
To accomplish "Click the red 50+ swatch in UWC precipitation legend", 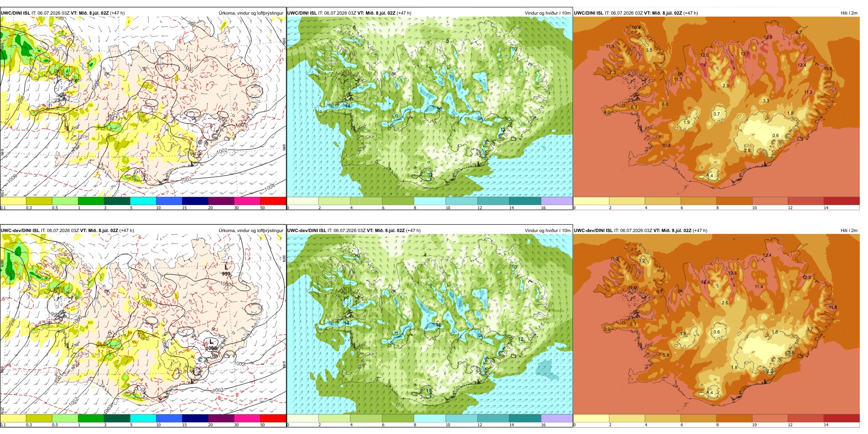I will (x=273, y=201).
